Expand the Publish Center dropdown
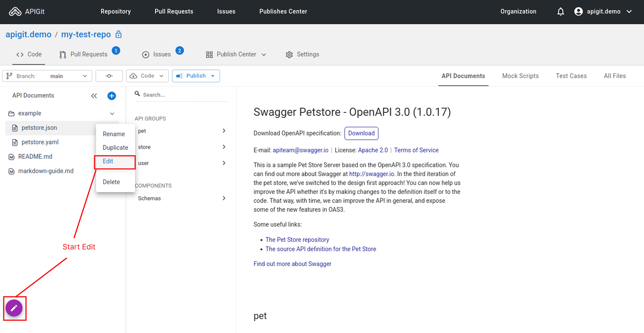Image resolution: width=644 pixels, height=333 pixels. (x=264, y=55)
